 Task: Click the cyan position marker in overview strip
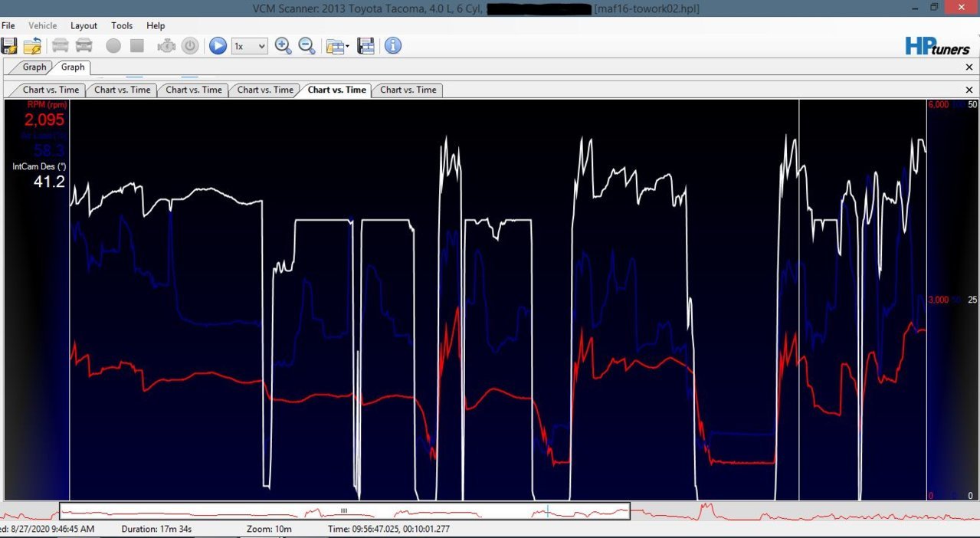(547, 510)
